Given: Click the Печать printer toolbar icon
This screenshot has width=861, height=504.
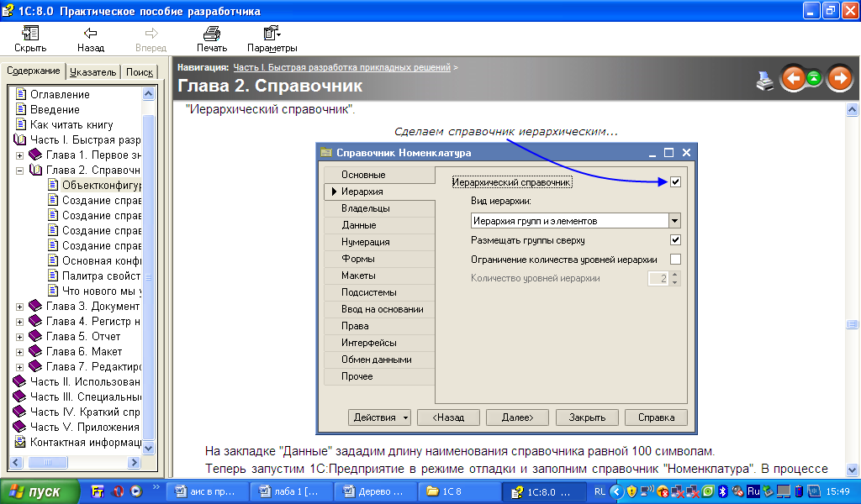Looking at the screenshot, I should tap(211, 34).
